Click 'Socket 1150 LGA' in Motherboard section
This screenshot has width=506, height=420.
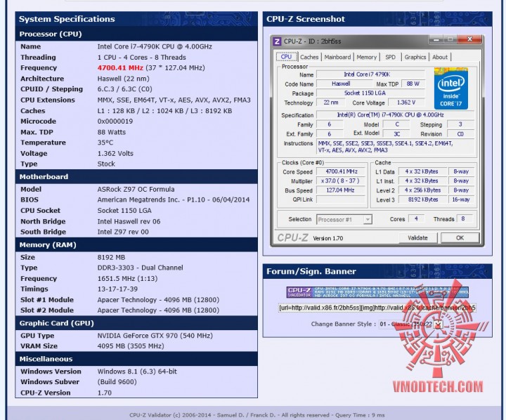pyautogui.click(x=124, y=211)
